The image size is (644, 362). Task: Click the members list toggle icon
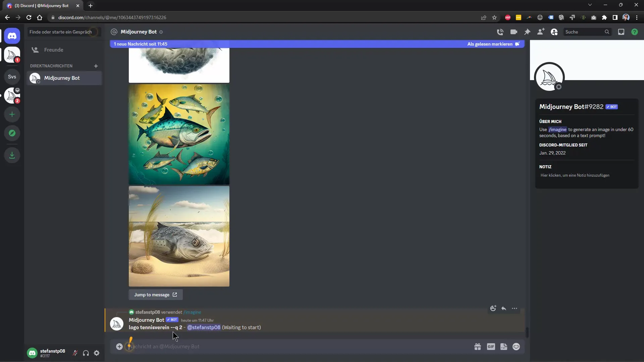pyautogui.click(x=554, y=32)
